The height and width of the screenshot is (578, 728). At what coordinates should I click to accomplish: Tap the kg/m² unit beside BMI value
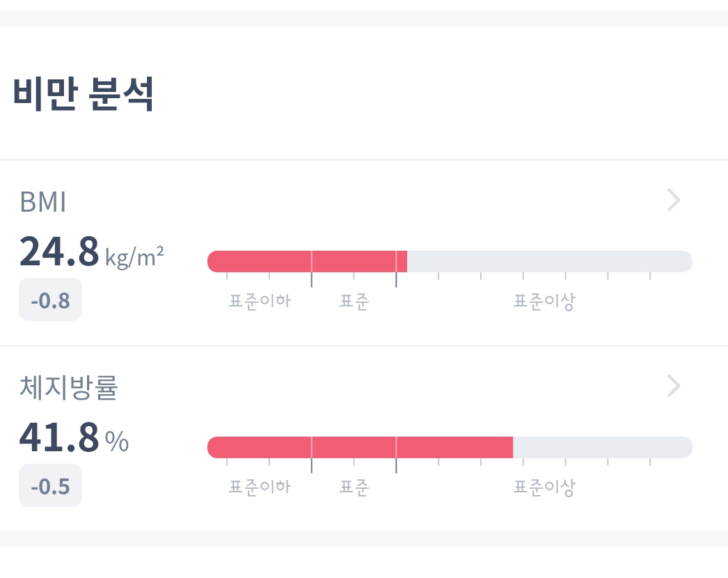[134, 256]
